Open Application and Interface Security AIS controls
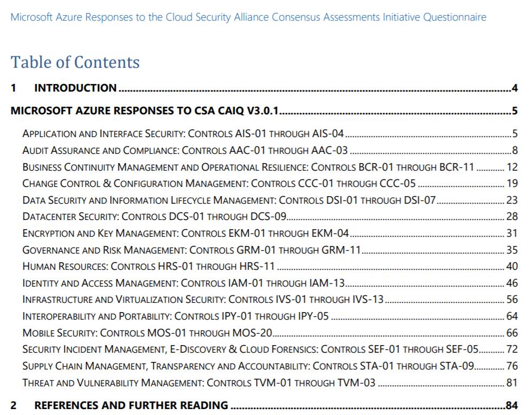 tap(270, 134)
